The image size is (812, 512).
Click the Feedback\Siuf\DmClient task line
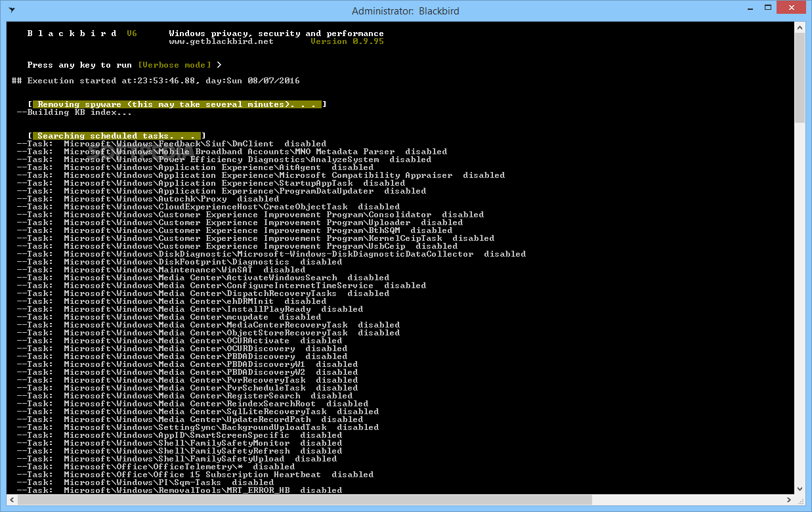171,144
